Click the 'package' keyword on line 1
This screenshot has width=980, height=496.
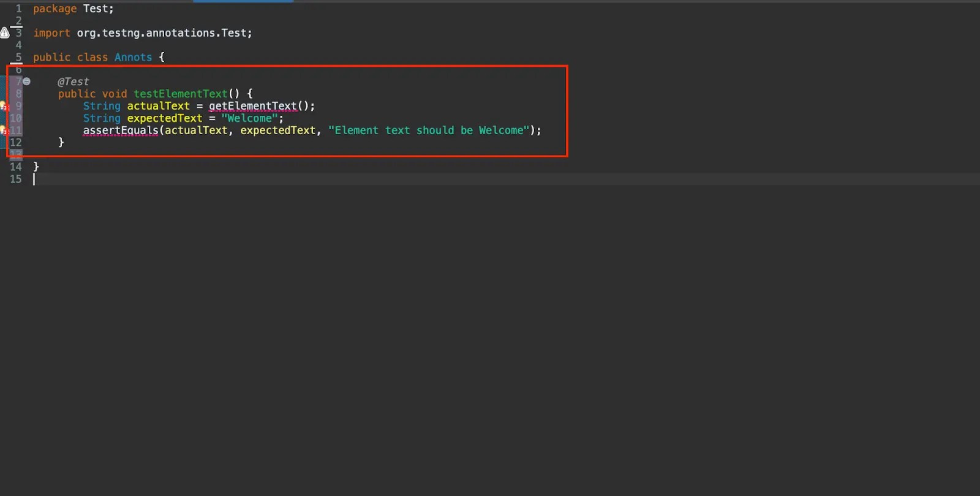[55, 9]
